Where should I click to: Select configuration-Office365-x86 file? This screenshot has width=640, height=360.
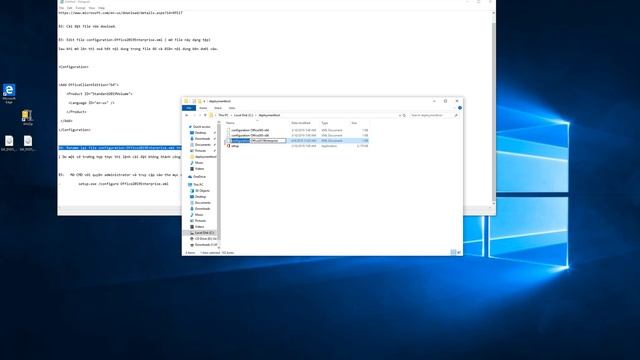click(250, 135)
